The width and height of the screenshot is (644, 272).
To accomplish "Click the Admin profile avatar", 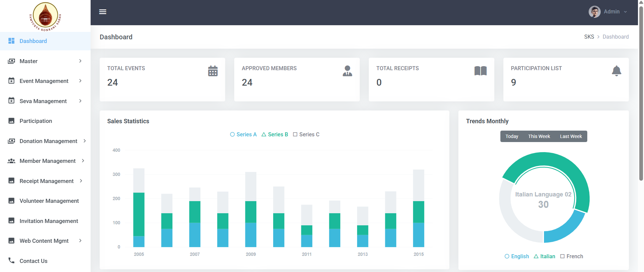I will coord(594,12).
